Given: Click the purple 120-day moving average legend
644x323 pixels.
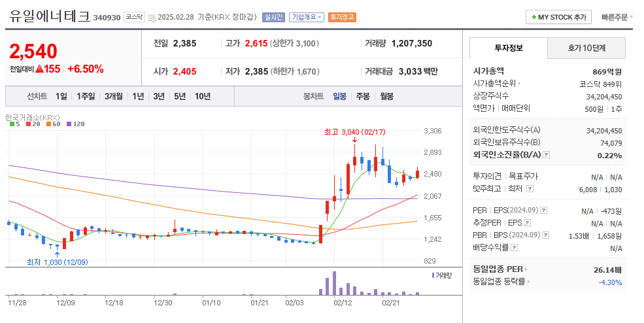Looking at the screenshot, I should pos(75,124).
